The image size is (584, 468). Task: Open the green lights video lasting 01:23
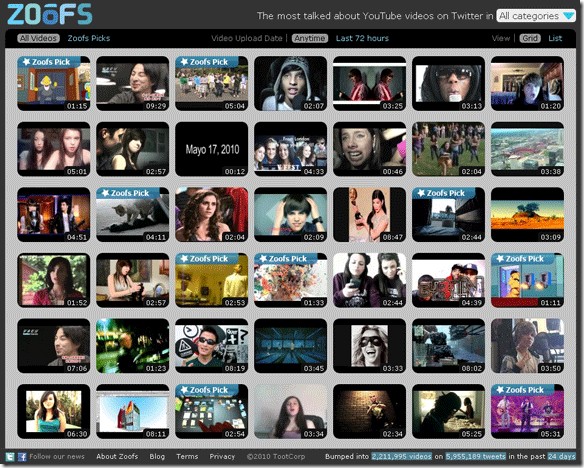[133, 346]
